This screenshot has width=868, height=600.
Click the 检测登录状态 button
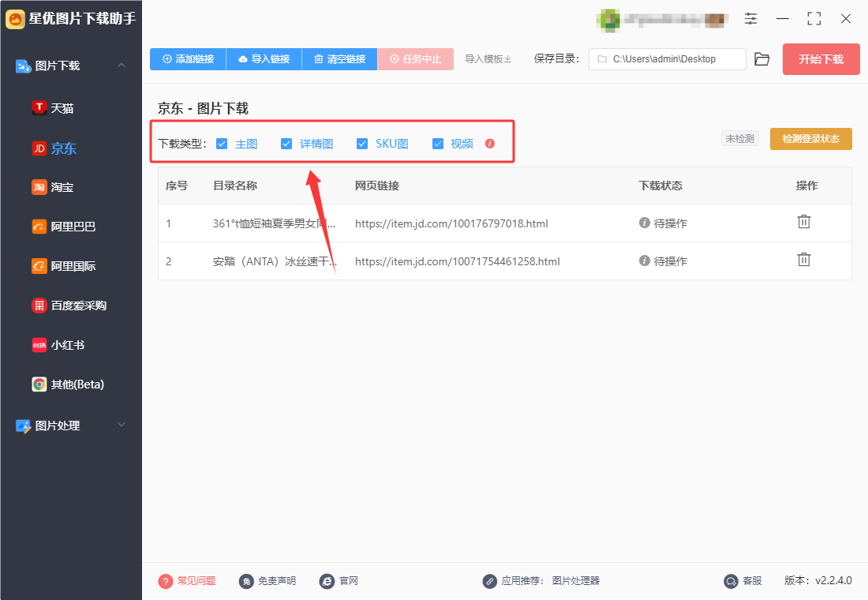[811, 138]
